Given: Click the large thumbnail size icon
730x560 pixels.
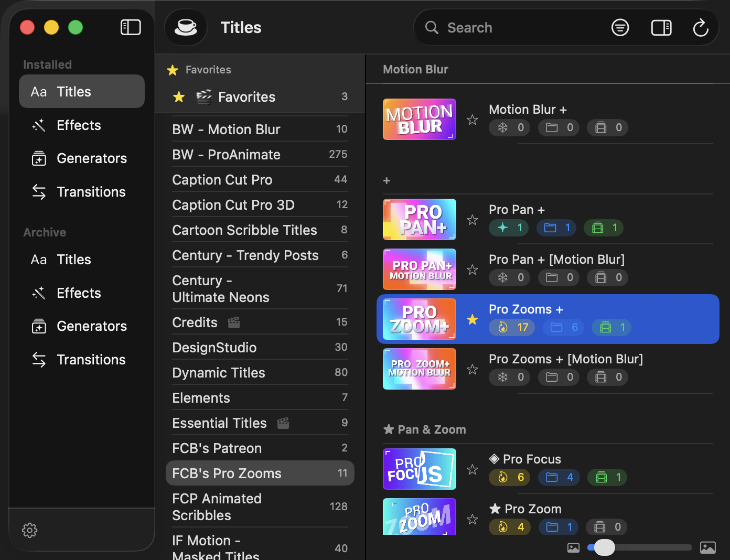Looking at the screenshot, I should 707,547.
